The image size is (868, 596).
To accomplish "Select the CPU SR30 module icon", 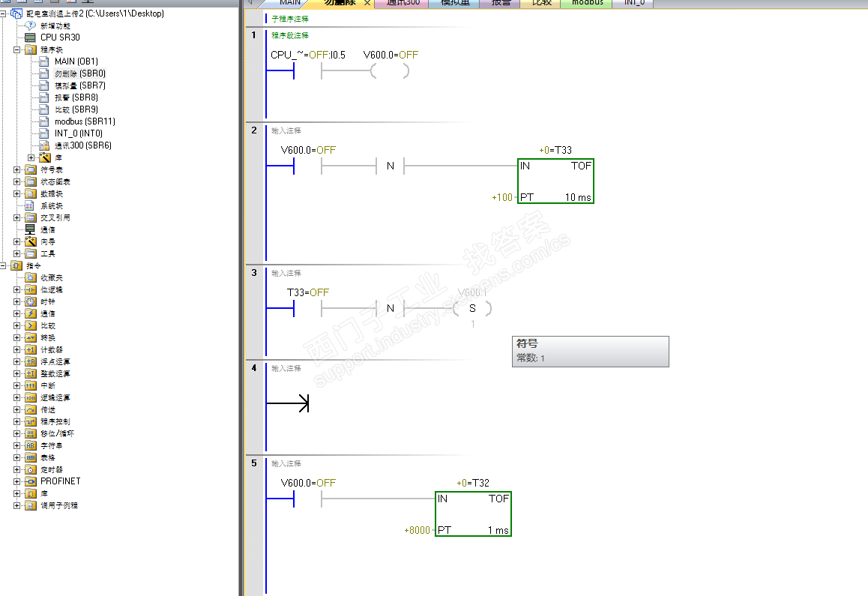I will pyautogui.click(x=31, y=37).
